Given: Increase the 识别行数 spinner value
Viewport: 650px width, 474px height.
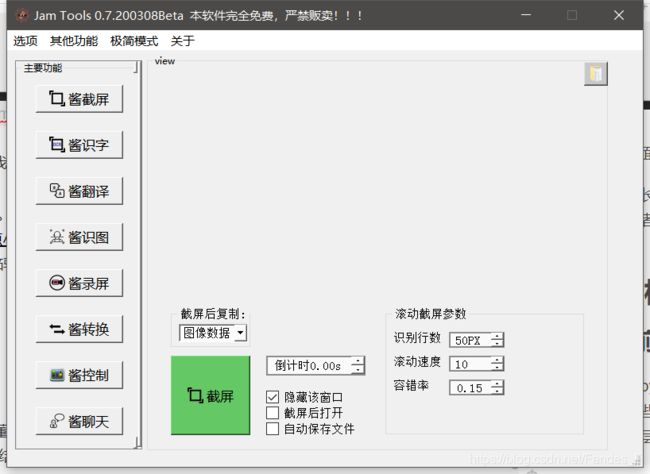Looking at the screenshot, I should click(497, 336).
